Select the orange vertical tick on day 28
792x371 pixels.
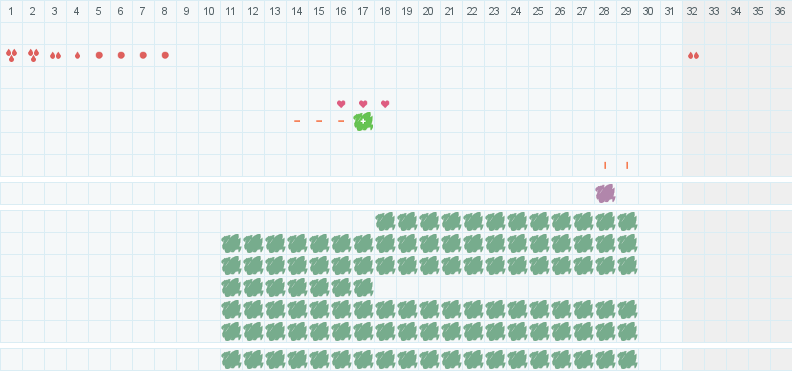click(605, 165)
